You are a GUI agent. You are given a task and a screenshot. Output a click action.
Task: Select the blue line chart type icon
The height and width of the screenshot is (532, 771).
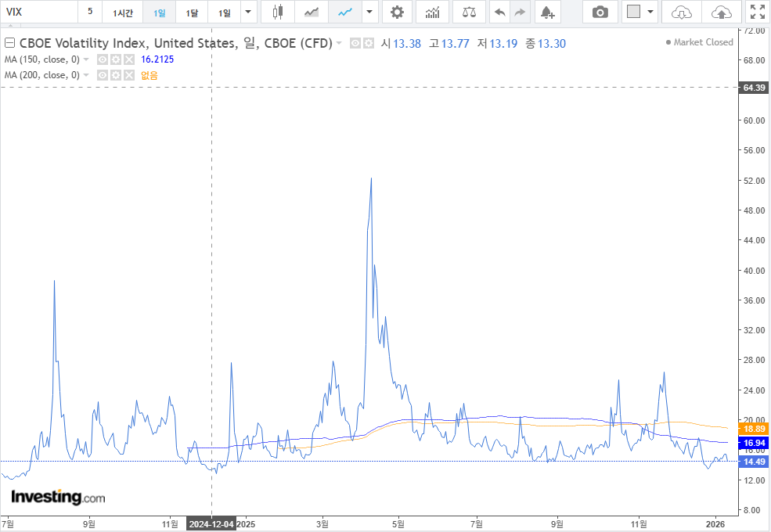point(345,12)
